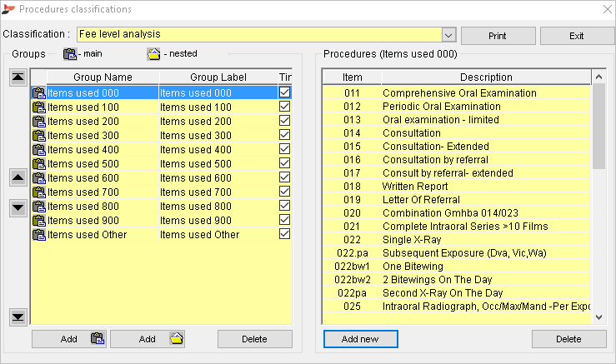Select Oral examination - limited row
The width and height of the screenshot is (616, 364).
click(x=457, y=120)
